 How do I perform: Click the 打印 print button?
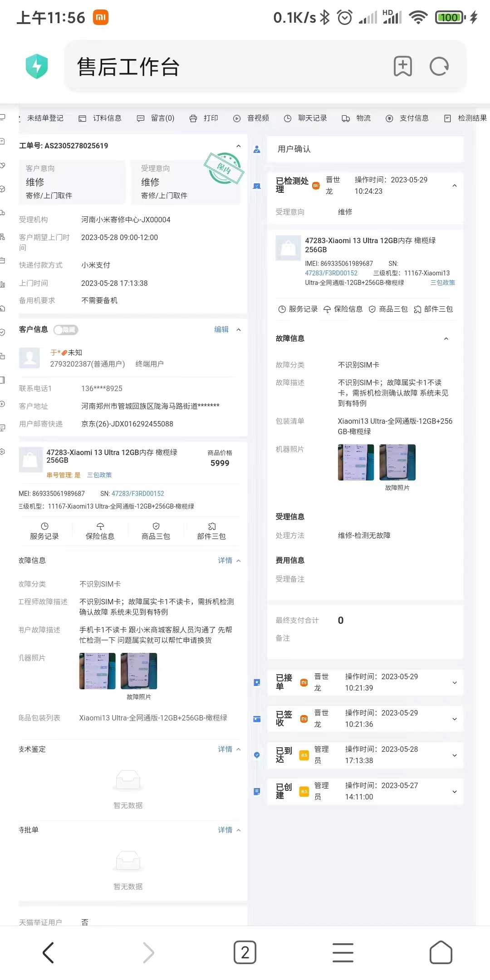coord(204,118)
